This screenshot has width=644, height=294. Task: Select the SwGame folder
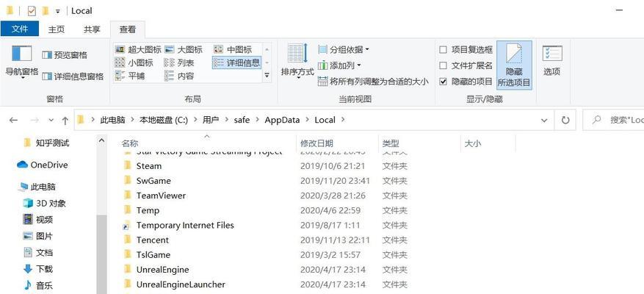(x=153, y=181)
